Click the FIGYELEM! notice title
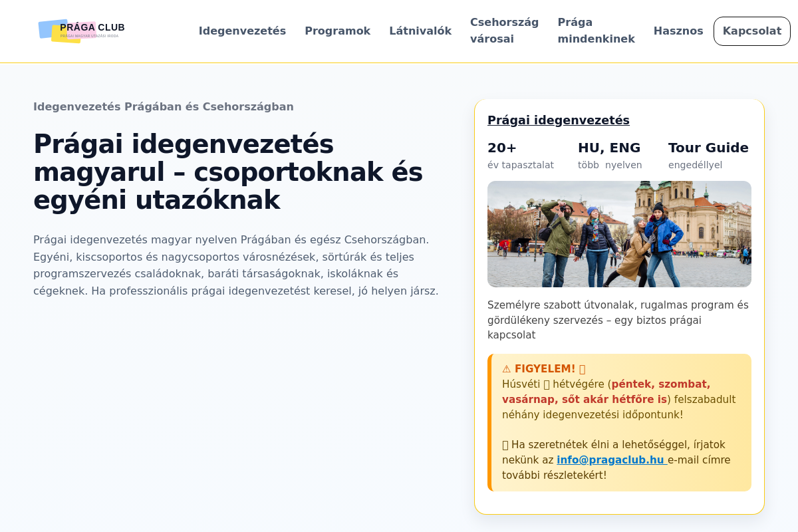The height and width of the screenshot is (532, 798). click(545, 369)
